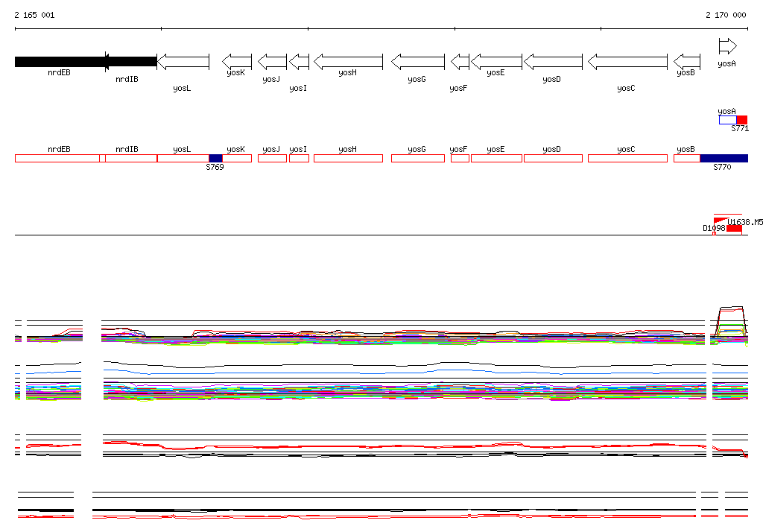
Task: Click the yosJ gene arrow
Action: [272, 62]
